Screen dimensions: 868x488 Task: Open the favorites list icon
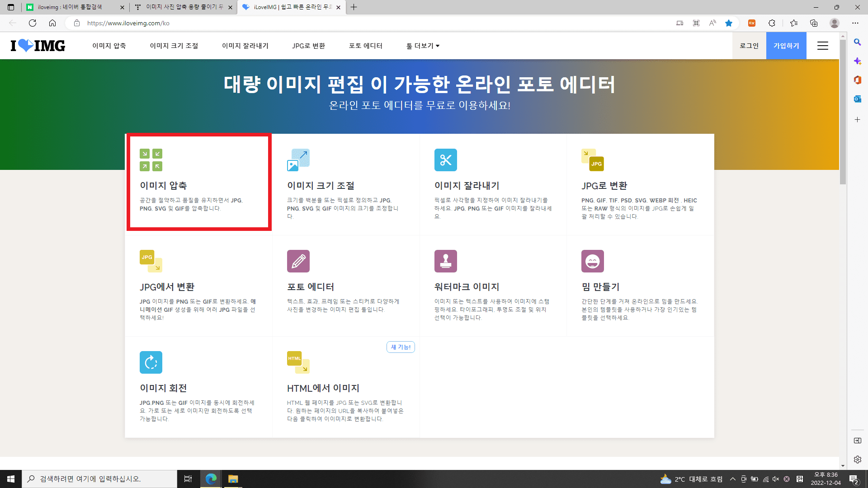point(793,23)
